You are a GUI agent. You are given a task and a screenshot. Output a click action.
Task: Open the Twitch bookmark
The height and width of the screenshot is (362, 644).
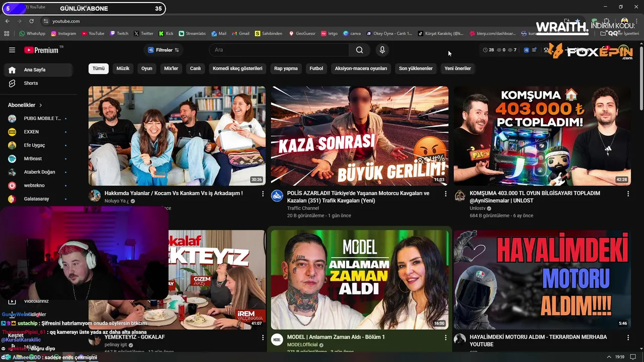click(119, 34)
